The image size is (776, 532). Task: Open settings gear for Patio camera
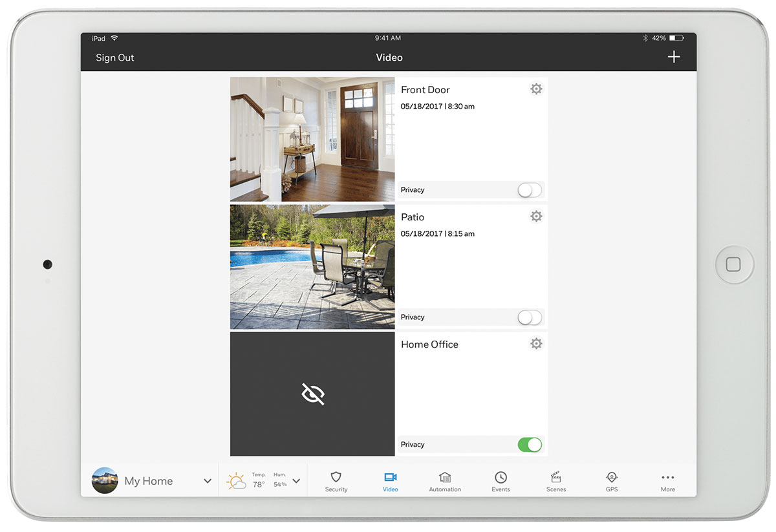536,216
